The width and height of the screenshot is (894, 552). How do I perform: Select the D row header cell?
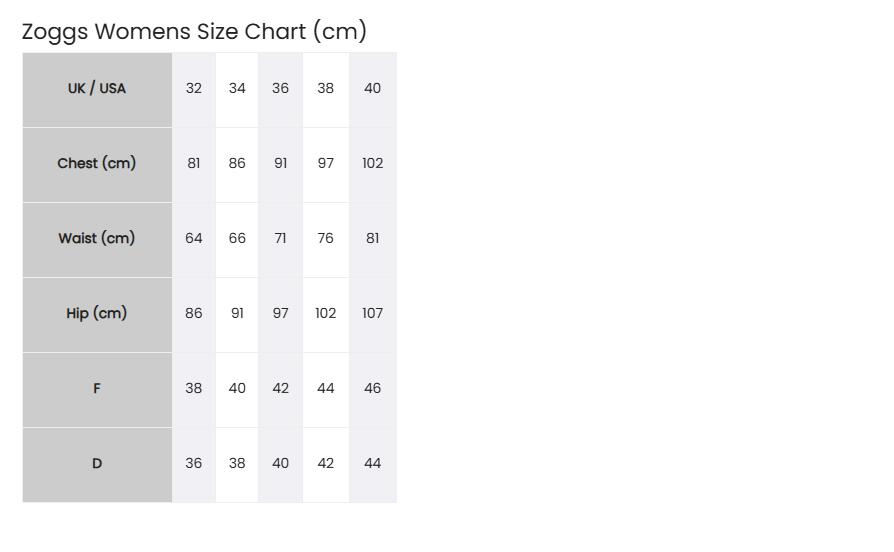(x=97, y=465)
